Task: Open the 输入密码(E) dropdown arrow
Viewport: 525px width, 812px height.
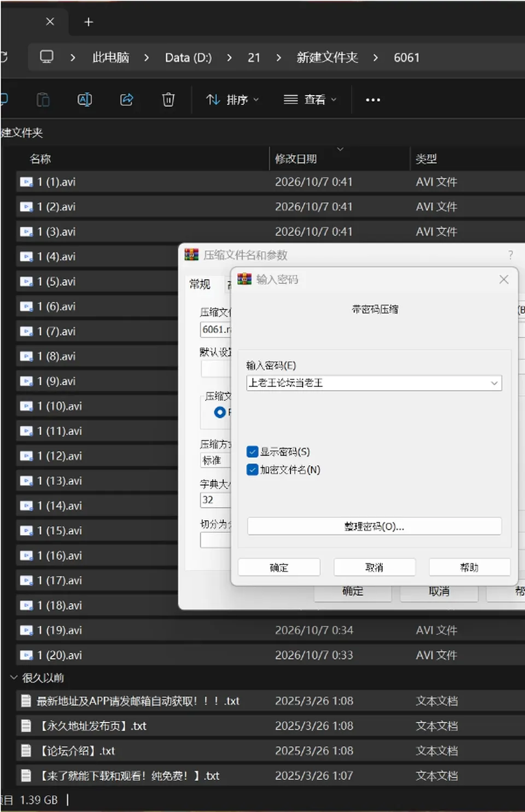Action: 494,383
